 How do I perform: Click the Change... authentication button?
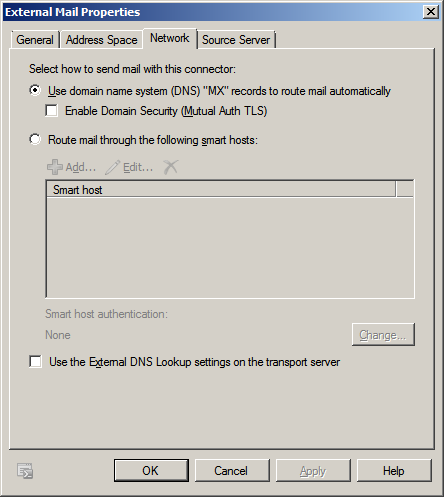pos(383,334)
